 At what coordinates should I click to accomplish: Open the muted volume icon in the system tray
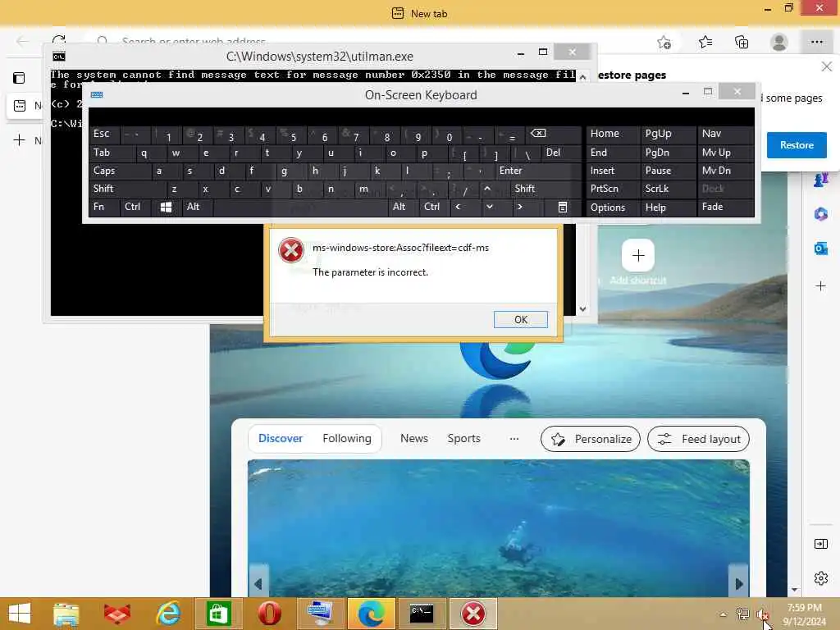click(x=762, y=615)
